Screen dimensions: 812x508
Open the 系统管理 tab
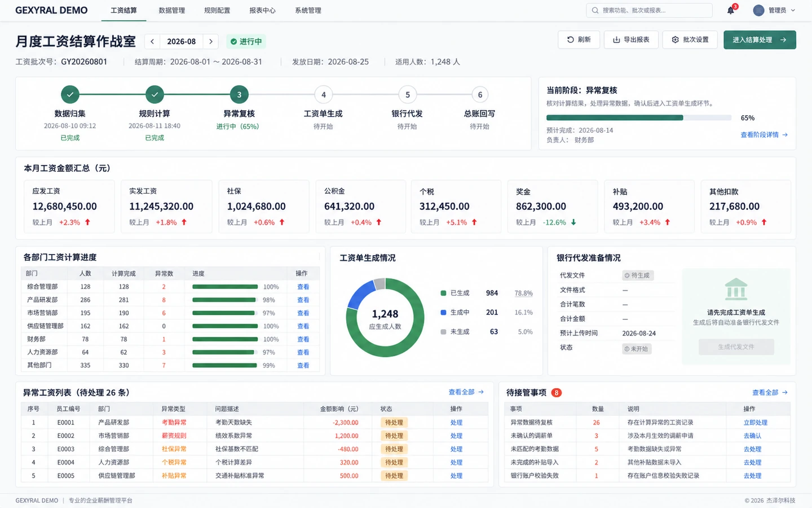[308, 10]
